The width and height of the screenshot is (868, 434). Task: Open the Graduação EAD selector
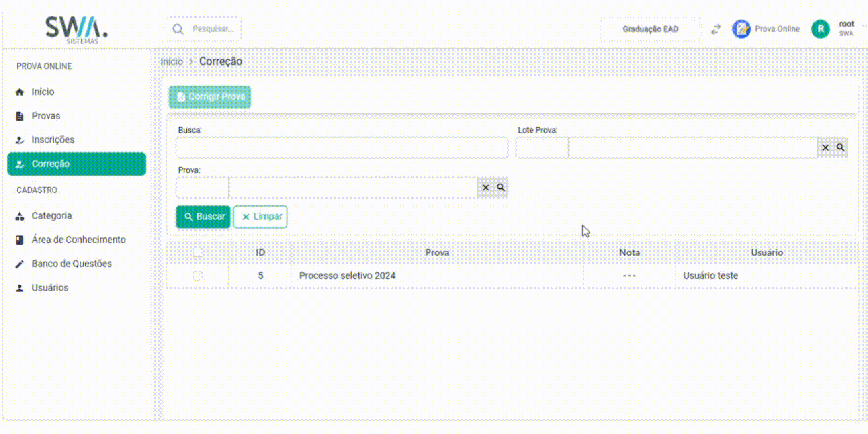[650, 29]
